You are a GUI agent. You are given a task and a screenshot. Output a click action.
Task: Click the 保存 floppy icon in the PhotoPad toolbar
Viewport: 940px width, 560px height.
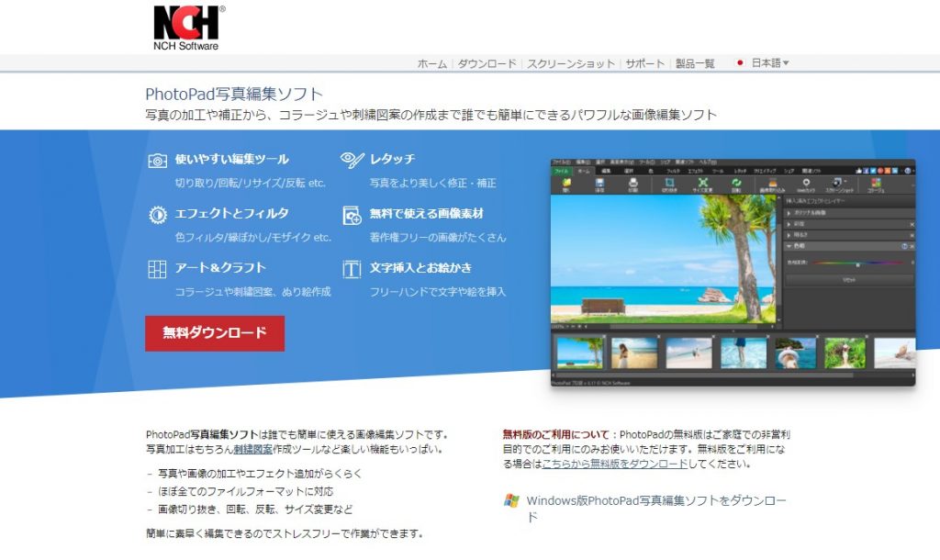point(599,183)
